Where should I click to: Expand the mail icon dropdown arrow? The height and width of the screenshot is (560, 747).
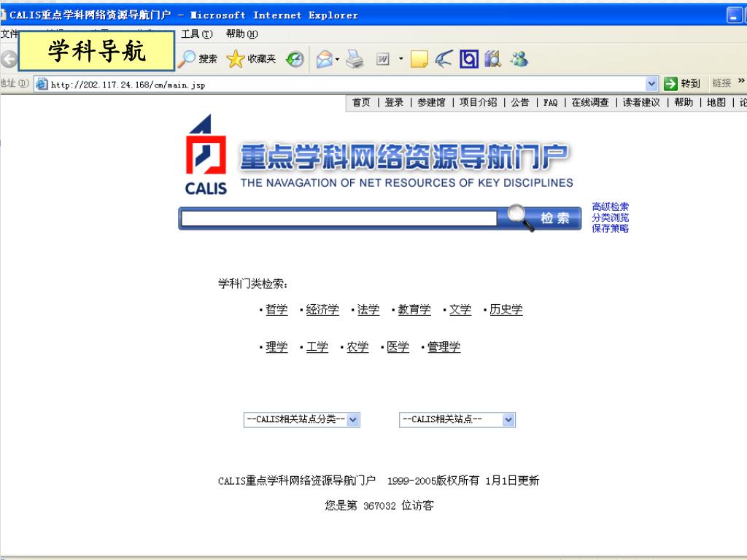pos(337,60)
